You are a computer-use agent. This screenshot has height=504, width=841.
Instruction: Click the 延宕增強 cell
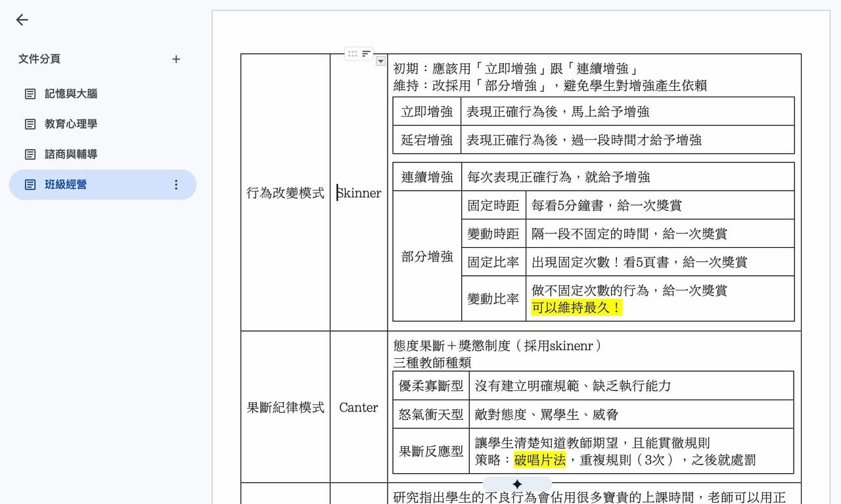[x=427, y=140]
